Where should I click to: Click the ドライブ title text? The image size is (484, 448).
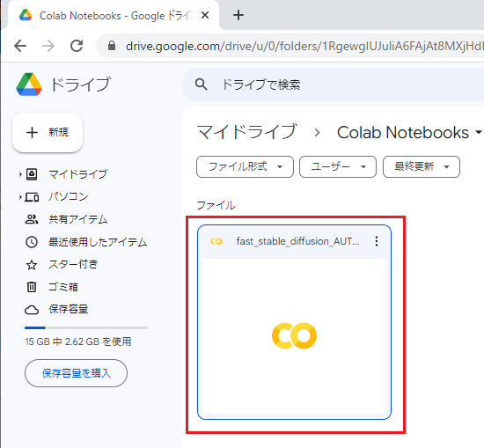pyautogui.click(x=81, y=84)
